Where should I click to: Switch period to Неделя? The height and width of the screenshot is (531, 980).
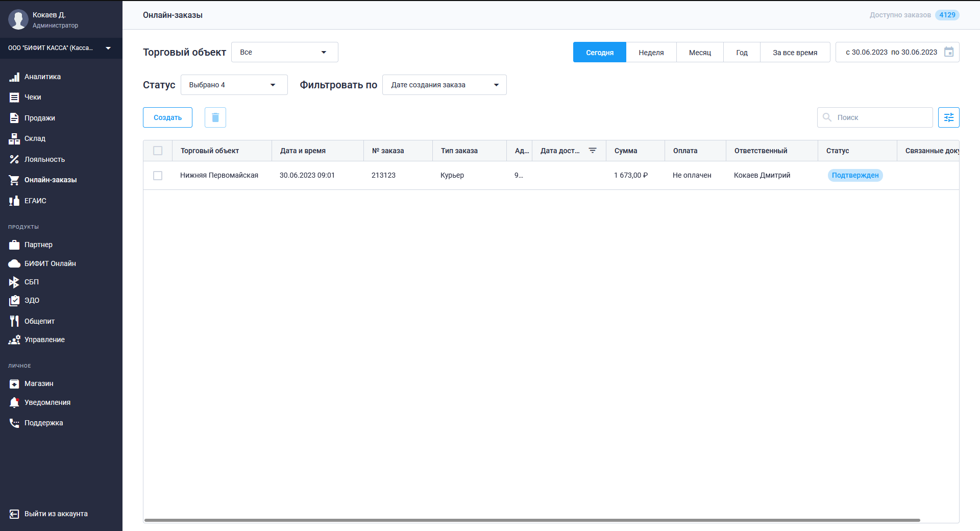coord(651,52)
